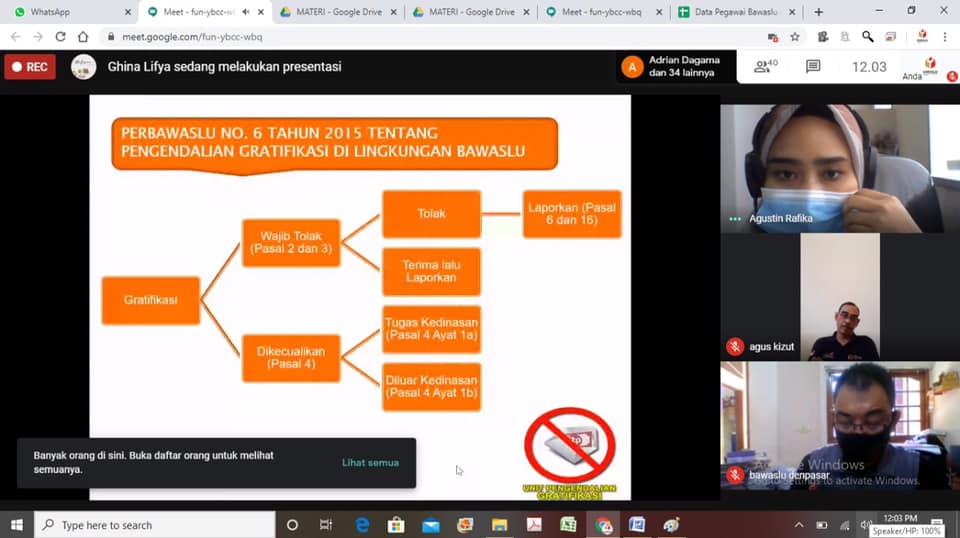Launch Microsoft Edge from the taskbar
The image size is (960, 538).
point(362,525)
